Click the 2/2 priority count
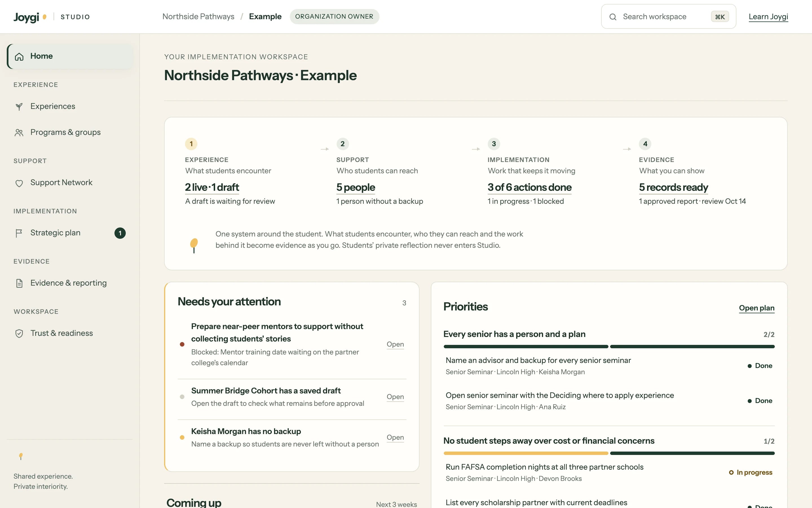The height and width of the screenshot is (508, 812). click(x=769, y=335)
